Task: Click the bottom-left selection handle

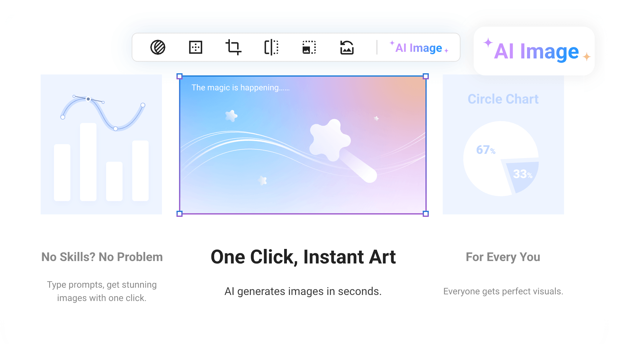Action: pyautogui.click(x=180, y=214)
